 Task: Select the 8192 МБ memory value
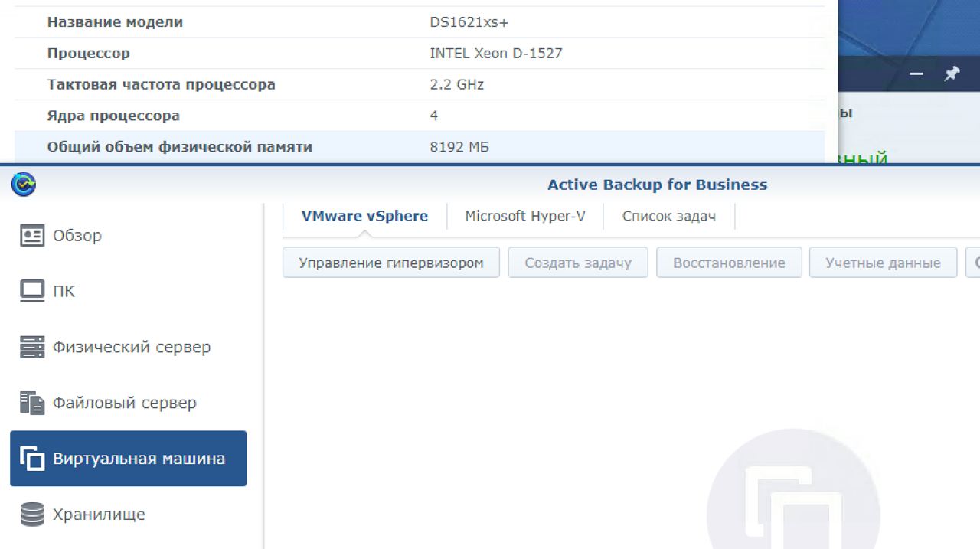[x=459, y=147]
